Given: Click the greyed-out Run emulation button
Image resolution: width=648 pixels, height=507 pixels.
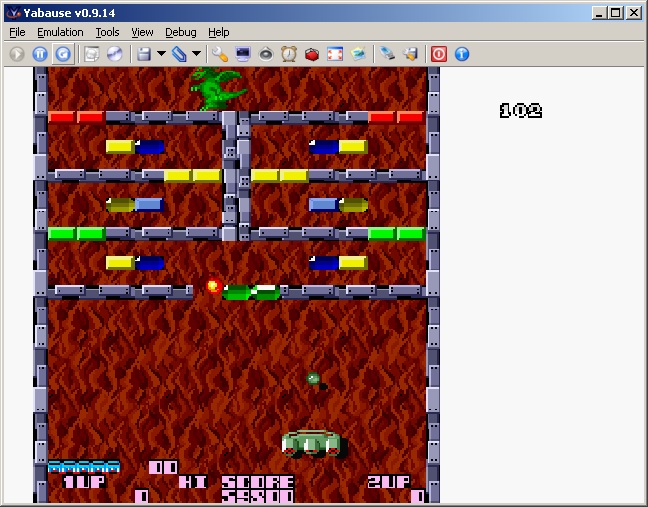Looking at the screenshot, I should pyautogui.click(x=17, y=54).
